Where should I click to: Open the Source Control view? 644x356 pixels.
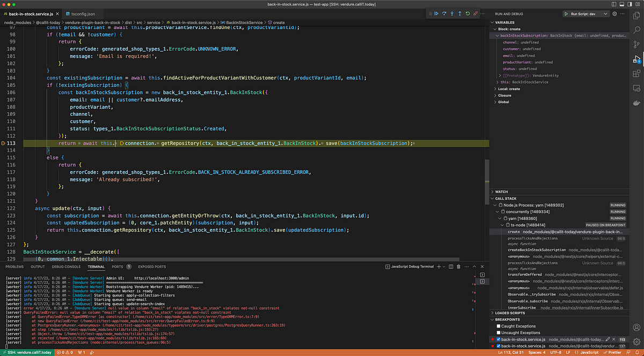[637, 45]
